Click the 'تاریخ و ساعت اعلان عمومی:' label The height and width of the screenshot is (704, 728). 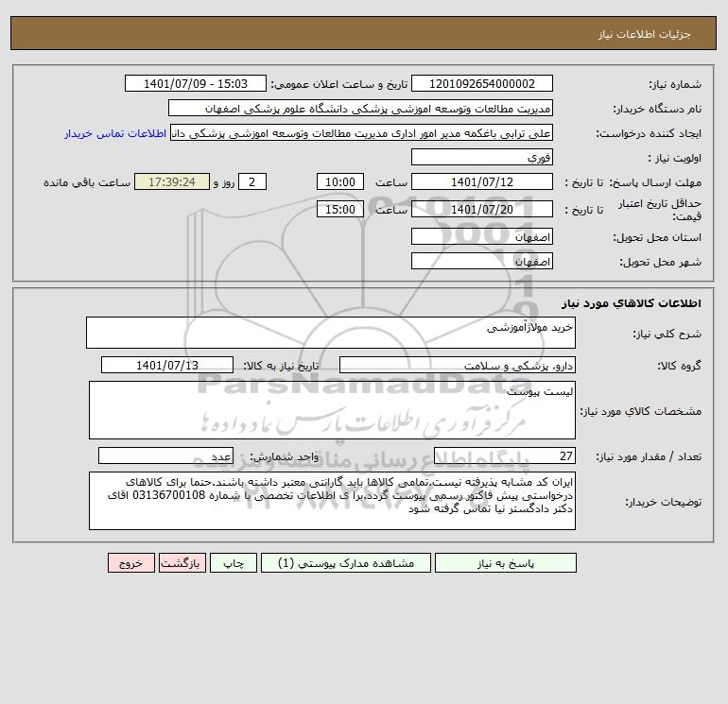[338, 84]
